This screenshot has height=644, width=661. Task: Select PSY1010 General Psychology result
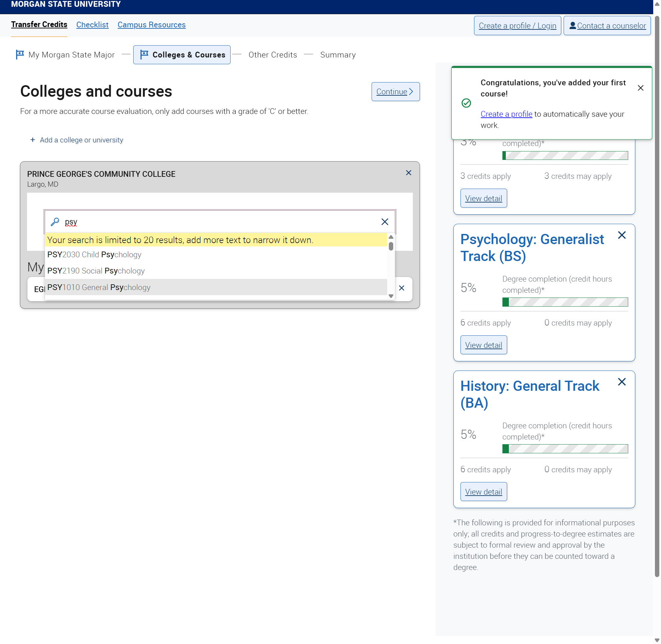click(x=216, y=287)
